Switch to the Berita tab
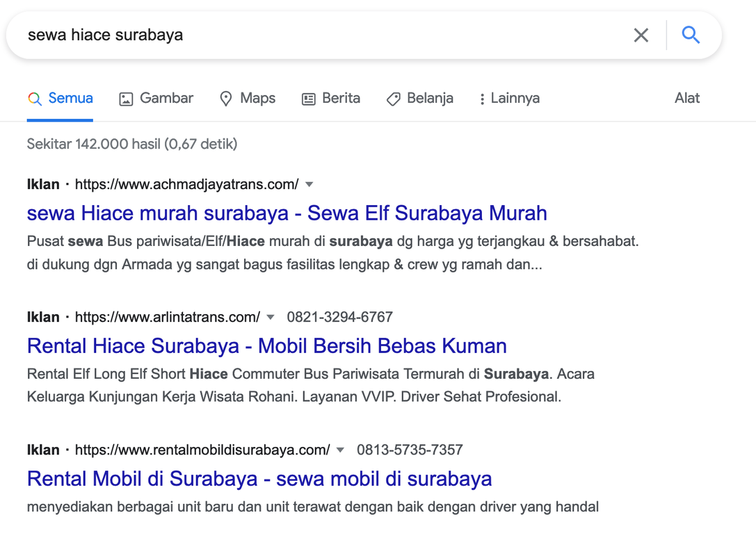 point(341,98)
